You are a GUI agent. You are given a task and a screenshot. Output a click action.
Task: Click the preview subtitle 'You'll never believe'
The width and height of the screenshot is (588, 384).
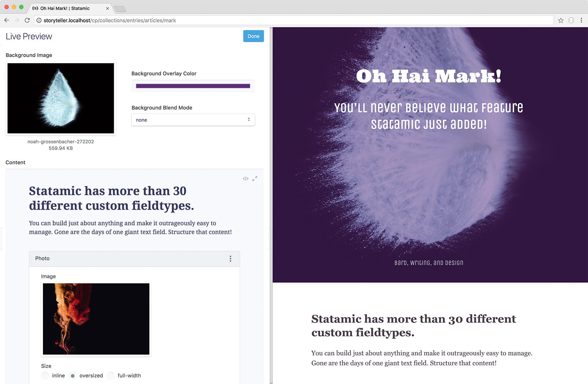pos(429,116)
